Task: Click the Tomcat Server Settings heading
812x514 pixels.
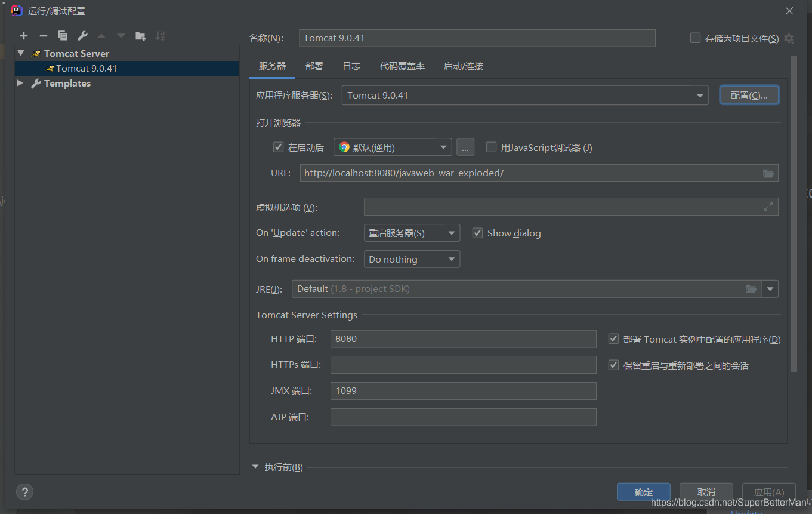Action: tap(307, 315)
